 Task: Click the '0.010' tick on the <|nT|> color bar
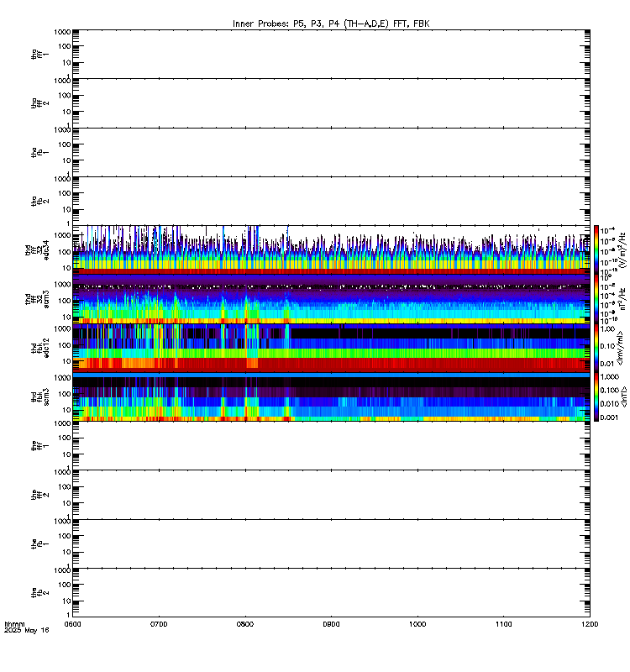click(x=609, y=404)
